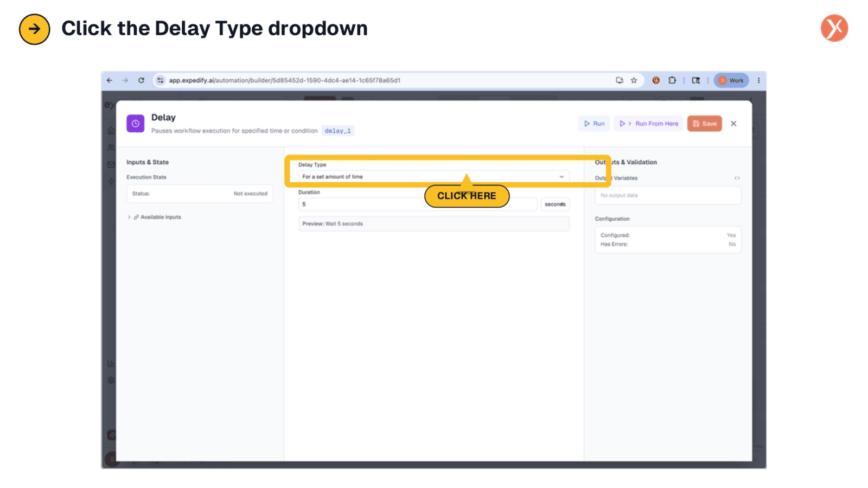Click the delay_1 identifier tag
This screenshot has width=868, height=488.
(337, 131)
